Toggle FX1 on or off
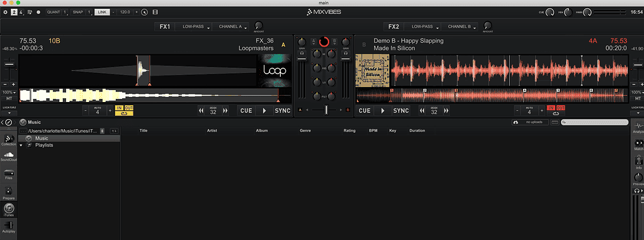This screenshot has height=240, width=644. tap(165, 26)
